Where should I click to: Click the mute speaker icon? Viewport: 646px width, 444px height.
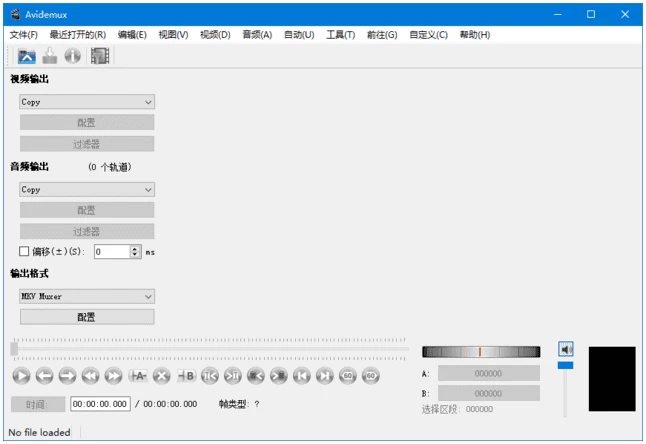565,349
